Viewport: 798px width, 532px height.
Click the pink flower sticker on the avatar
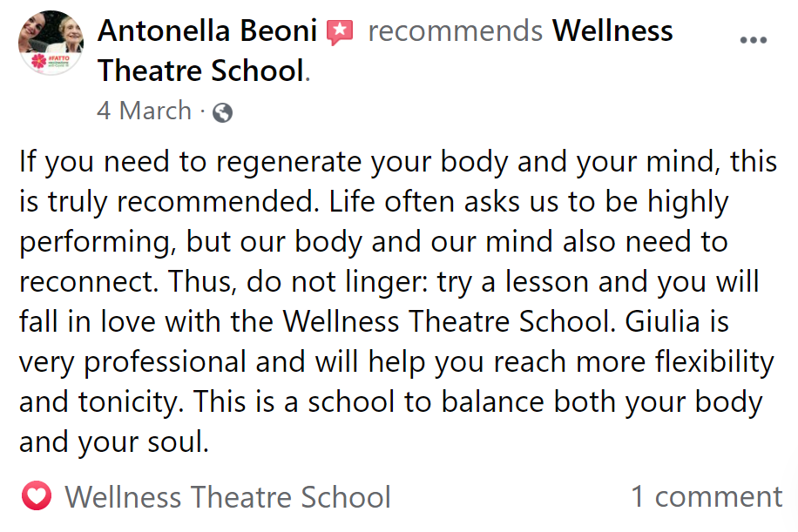click(38, 62)
